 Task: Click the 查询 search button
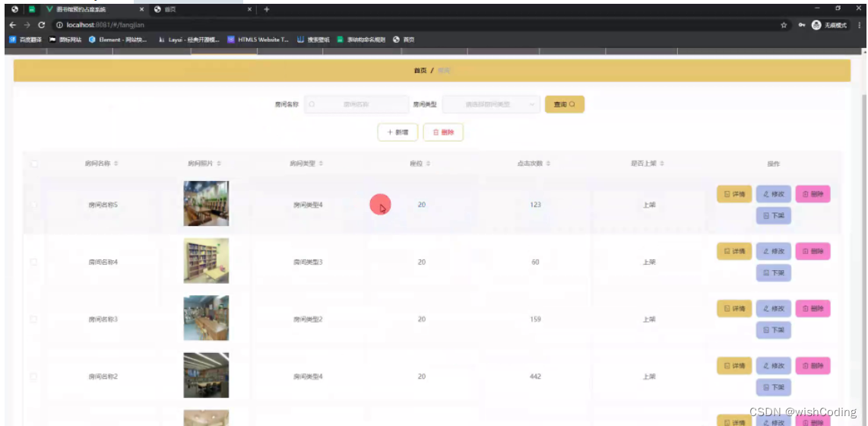565,104
